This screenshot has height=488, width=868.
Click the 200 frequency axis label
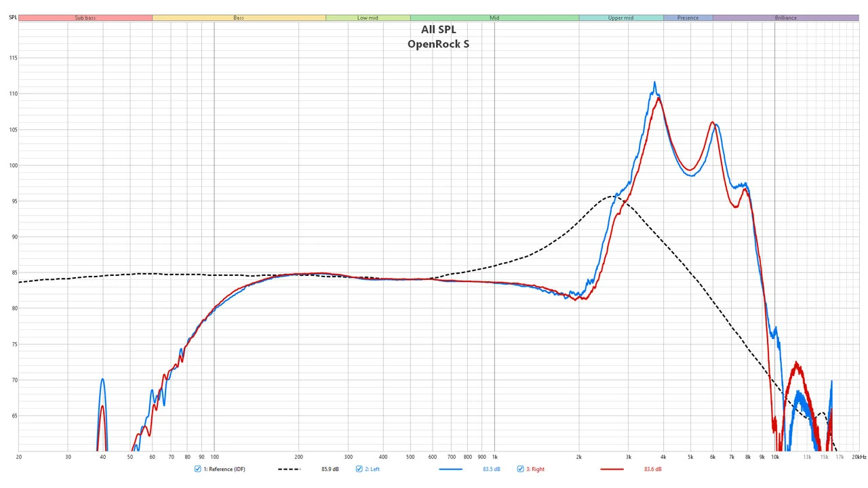[x=299, y=457]
